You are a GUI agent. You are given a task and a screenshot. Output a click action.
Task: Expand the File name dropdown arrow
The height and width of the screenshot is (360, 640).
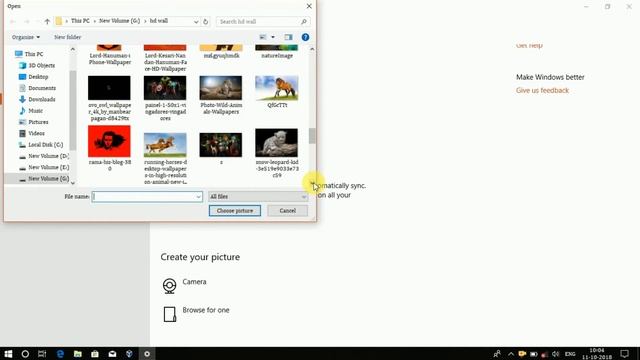pyautogui.click(x=198, y=197)
